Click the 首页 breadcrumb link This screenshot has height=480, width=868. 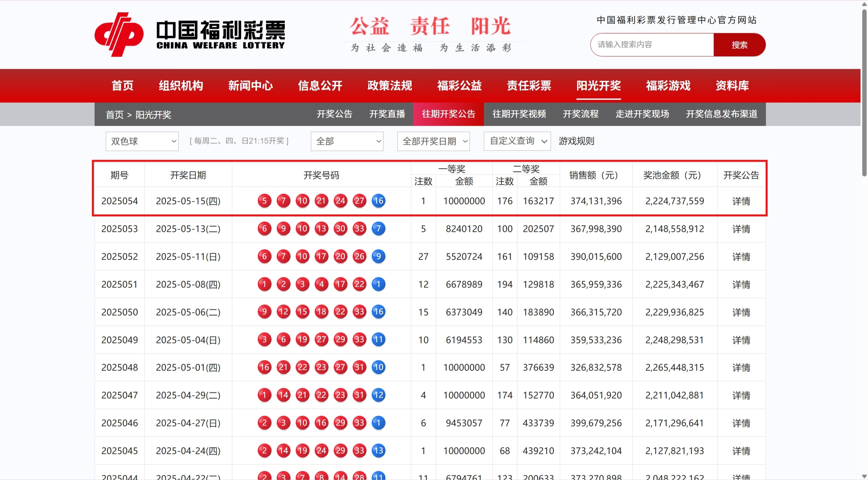115,115
